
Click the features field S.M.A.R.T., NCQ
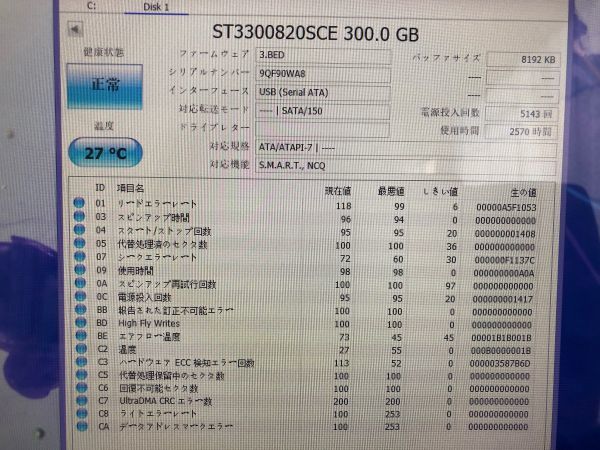[x=406, y=166]
